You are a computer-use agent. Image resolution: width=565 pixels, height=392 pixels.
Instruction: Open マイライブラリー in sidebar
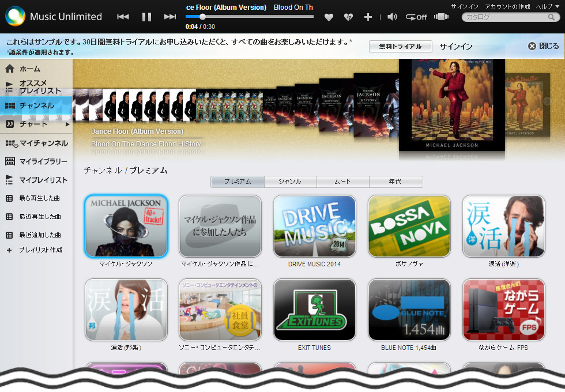(x=36, y=161)
